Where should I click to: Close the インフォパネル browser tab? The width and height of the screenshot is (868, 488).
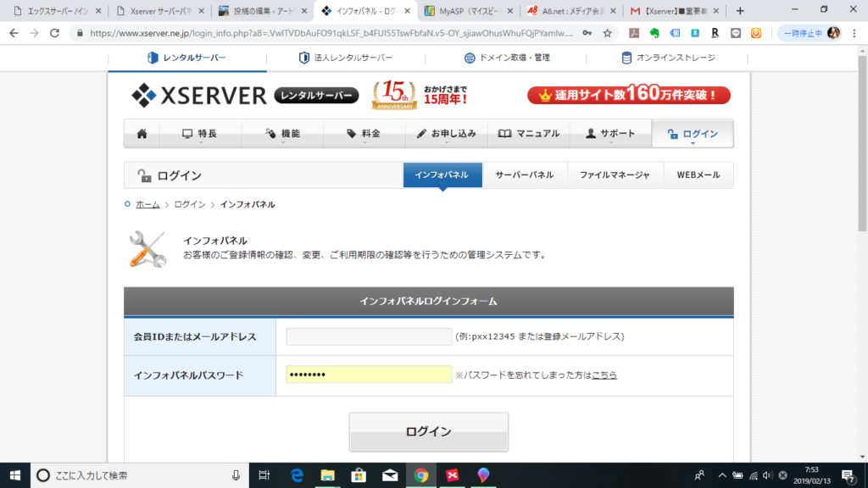coord(408,11)
